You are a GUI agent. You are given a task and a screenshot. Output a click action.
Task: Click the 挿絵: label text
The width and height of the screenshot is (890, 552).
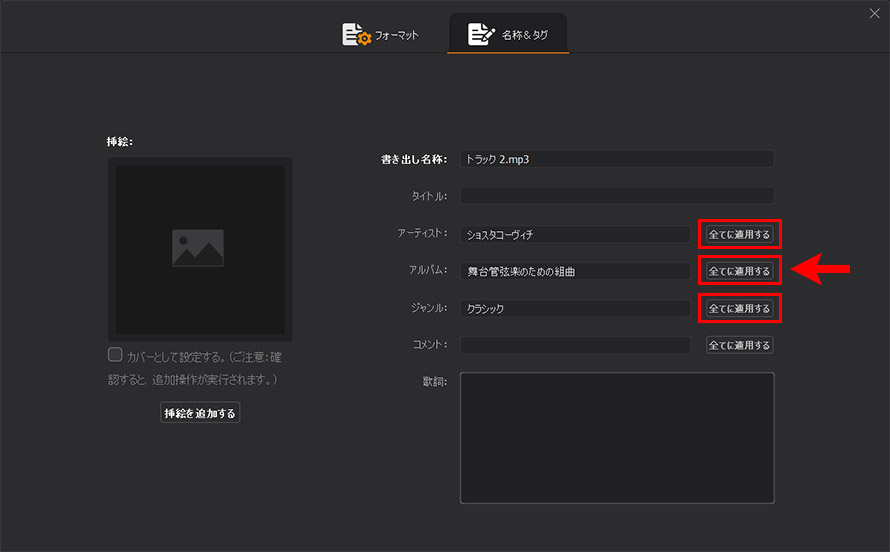pos(119,141)
